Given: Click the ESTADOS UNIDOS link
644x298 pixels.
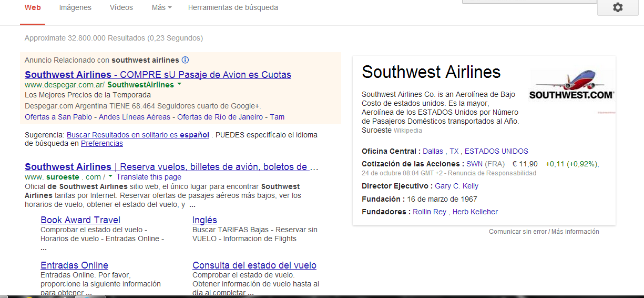Looking at the screenshot, I should coord(496,151).
